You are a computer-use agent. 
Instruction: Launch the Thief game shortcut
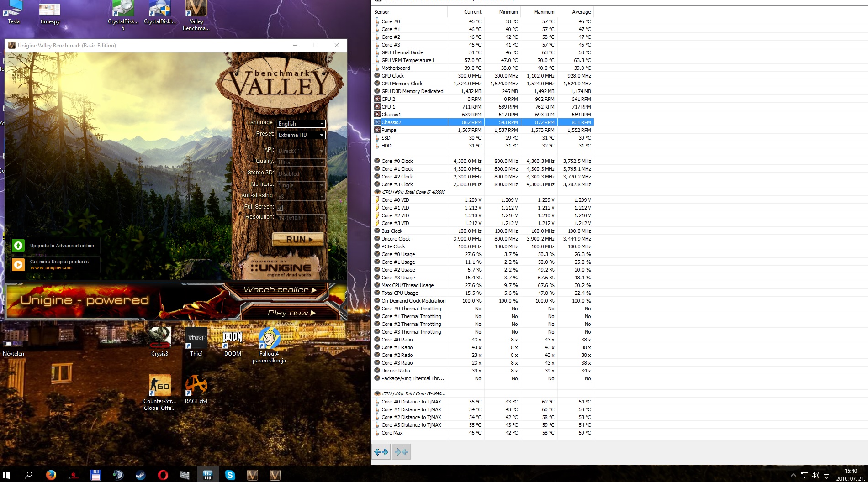(196, 341)
